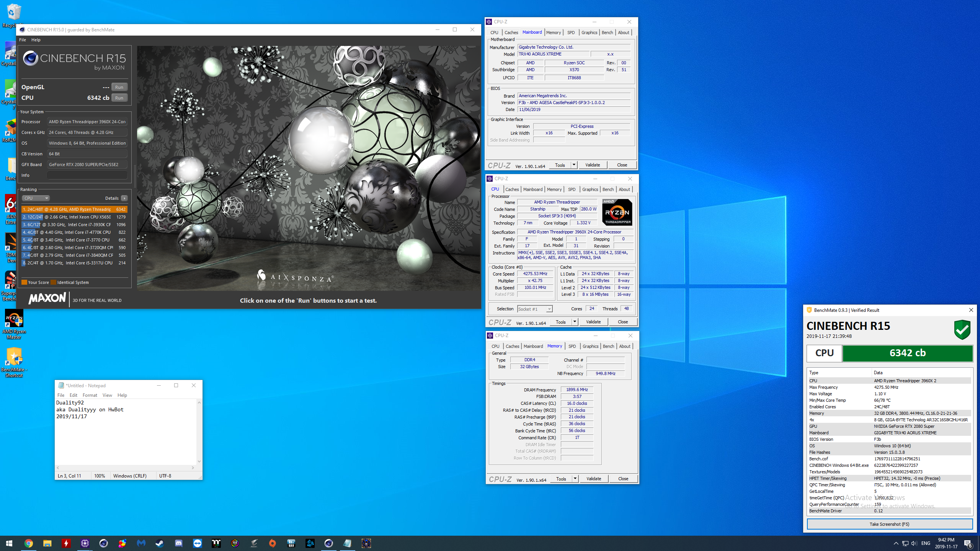Launch Discord from the taskbar
Viewport: 980px width, 551px height.
(x=179, y=543)
